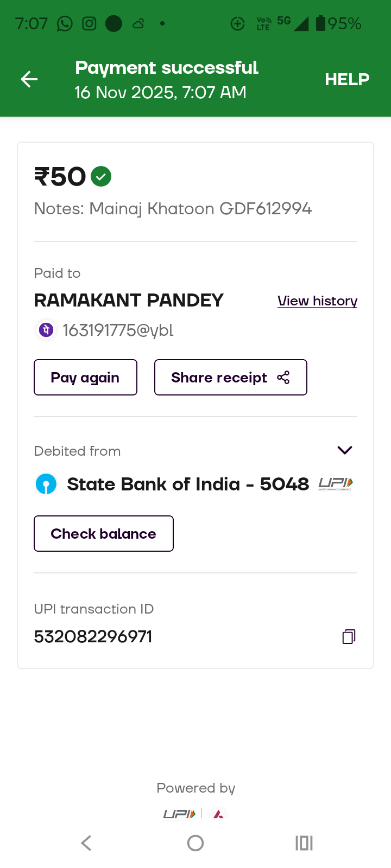The height and width of the screenshot is (868, 391).
Task: Tap Instagram notification icon in status bar
Action: (89, 24)
